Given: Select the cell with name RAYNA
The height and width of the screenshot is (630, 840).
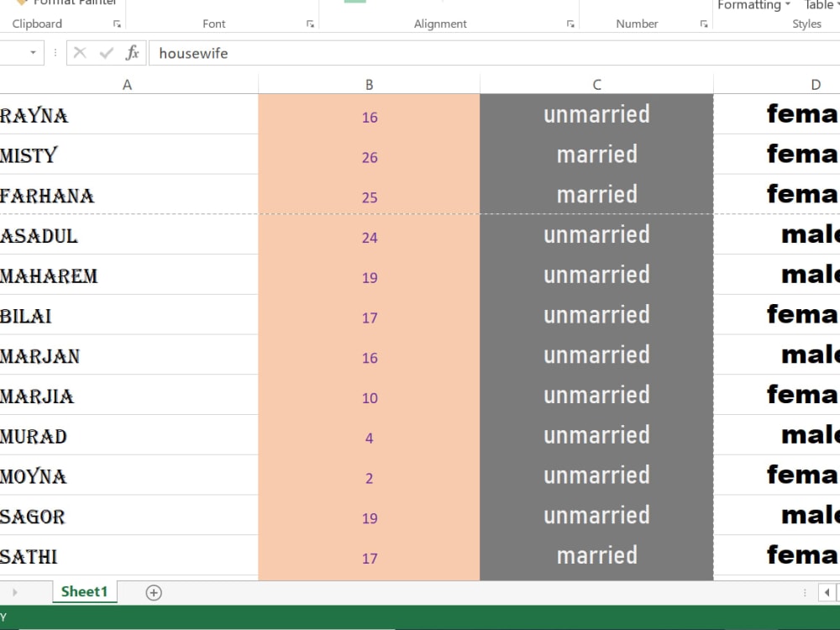Looking at the screenshot, I should pyautogui.click(x=129, y=114).
